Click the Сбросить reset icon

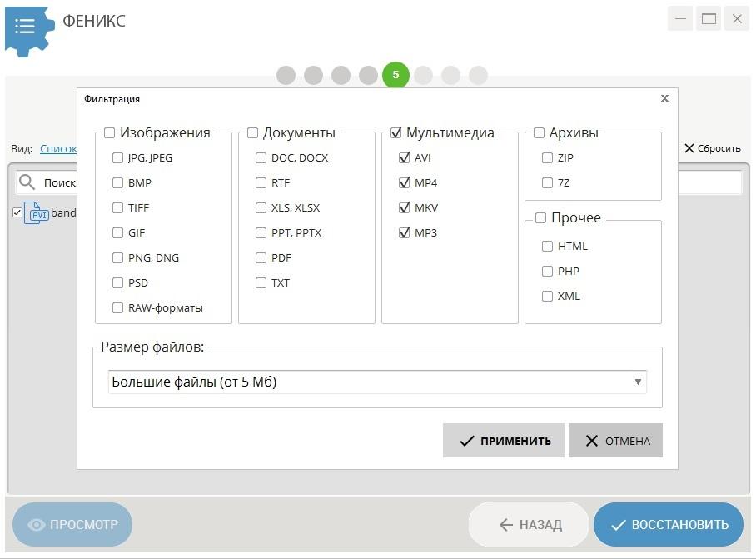[x=689, y=148]
